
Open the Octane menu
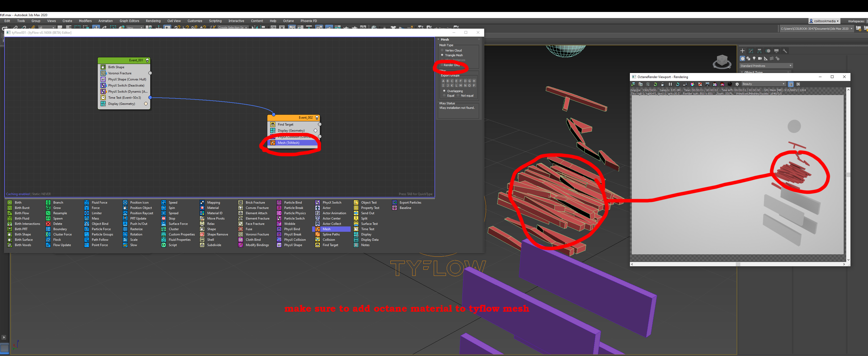(288, 21)
